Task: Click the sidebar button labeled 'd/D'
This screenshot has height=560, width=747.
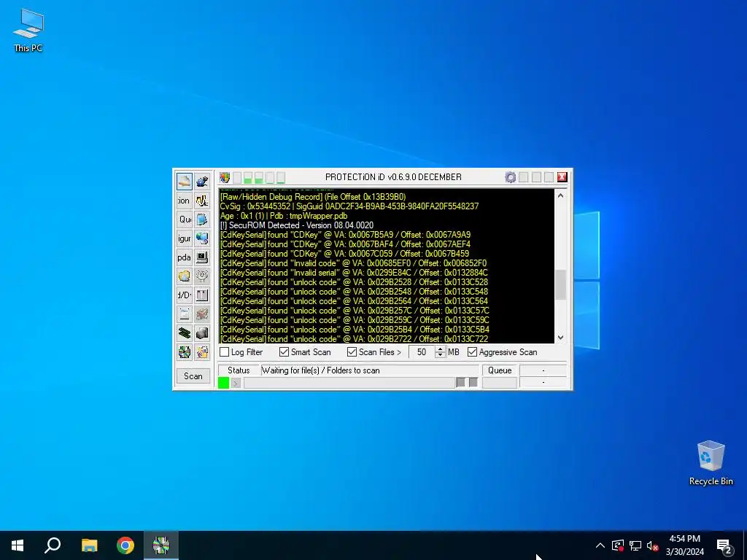Action: click(185, 295)
